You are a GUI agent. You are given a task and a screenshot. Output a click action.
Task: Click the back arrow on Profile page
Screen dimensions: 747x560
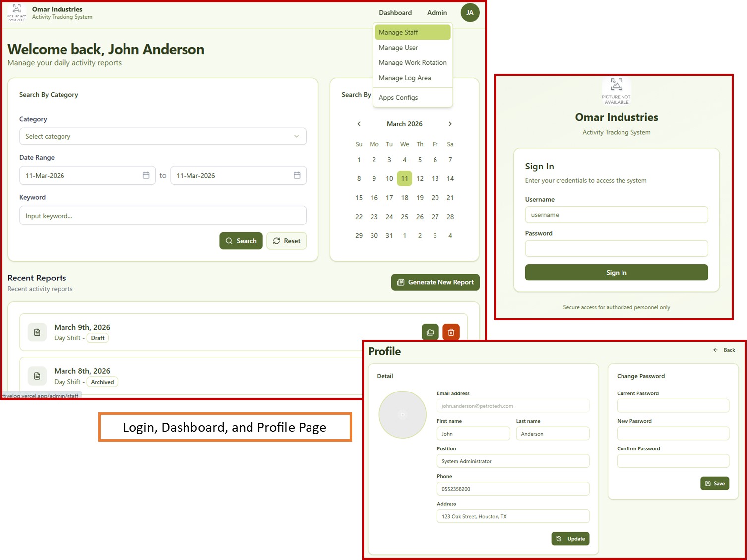715,350
